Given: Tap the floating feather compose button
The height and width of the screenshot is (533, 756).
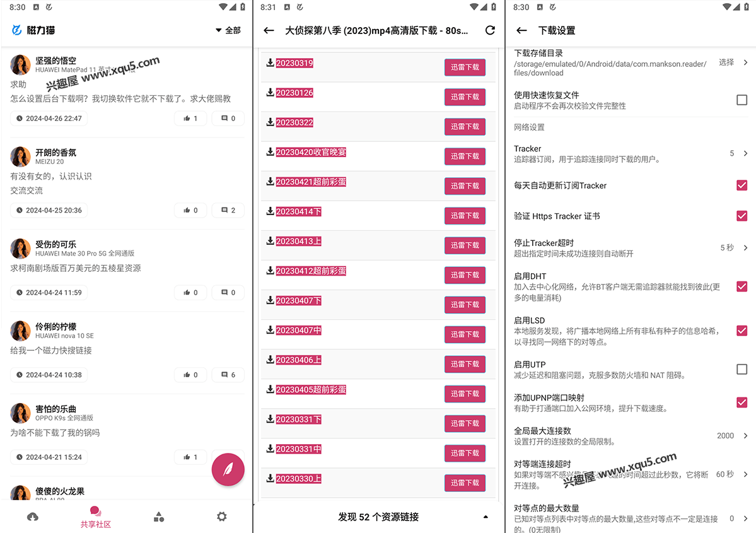Looking at the screenshot, I should (228, 471).
